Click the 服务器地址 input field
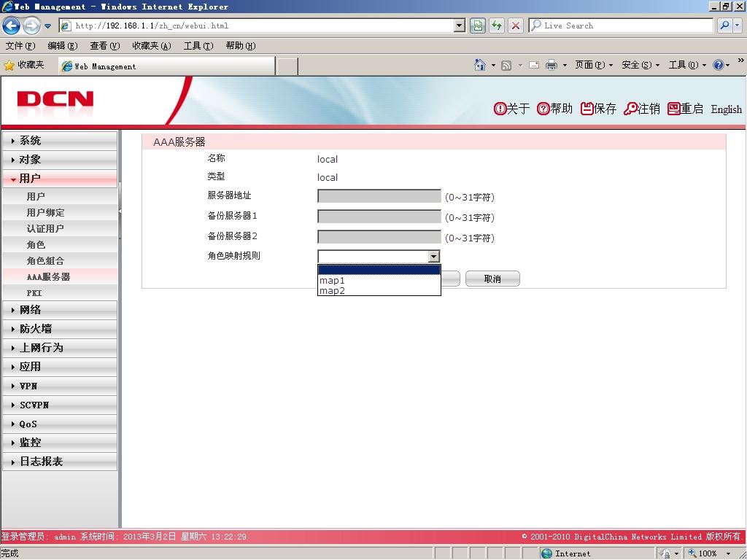The image size is (747, 560). 379,196
